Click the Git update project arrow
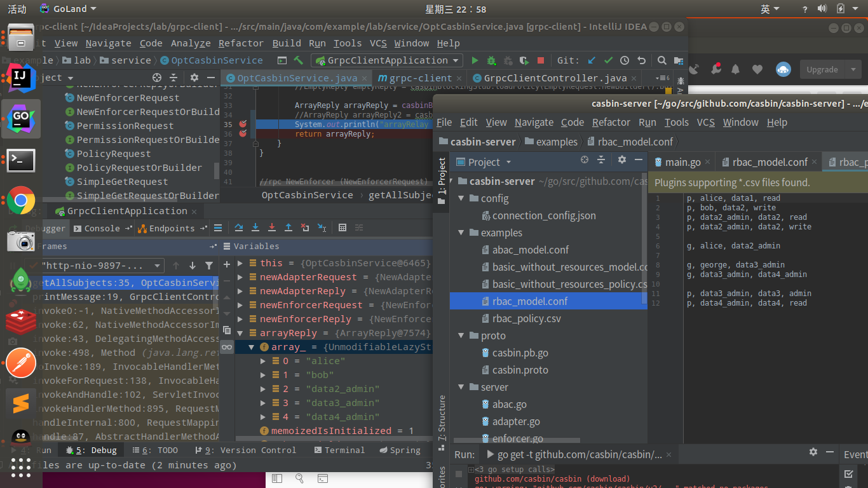The image size is (868, 488). coord(592,60)
